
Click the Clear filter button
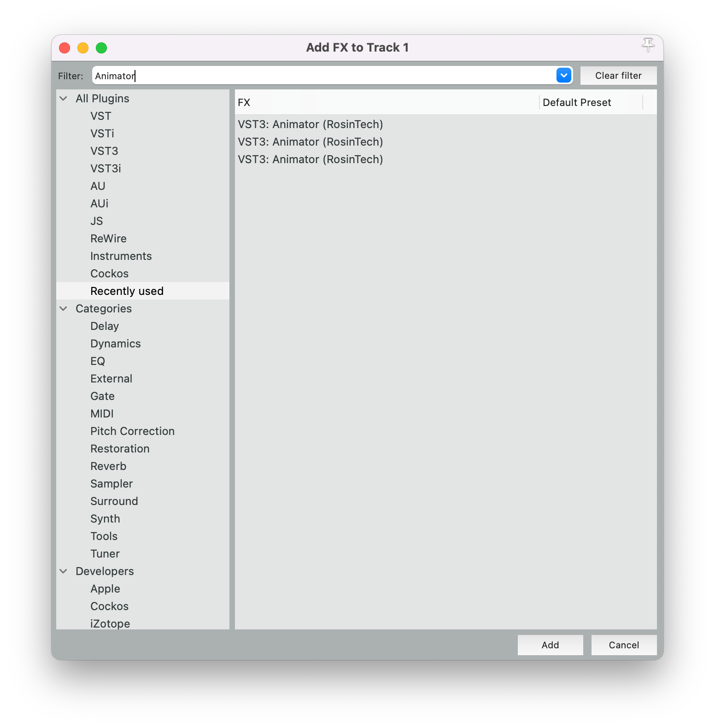tap(618, 76)
